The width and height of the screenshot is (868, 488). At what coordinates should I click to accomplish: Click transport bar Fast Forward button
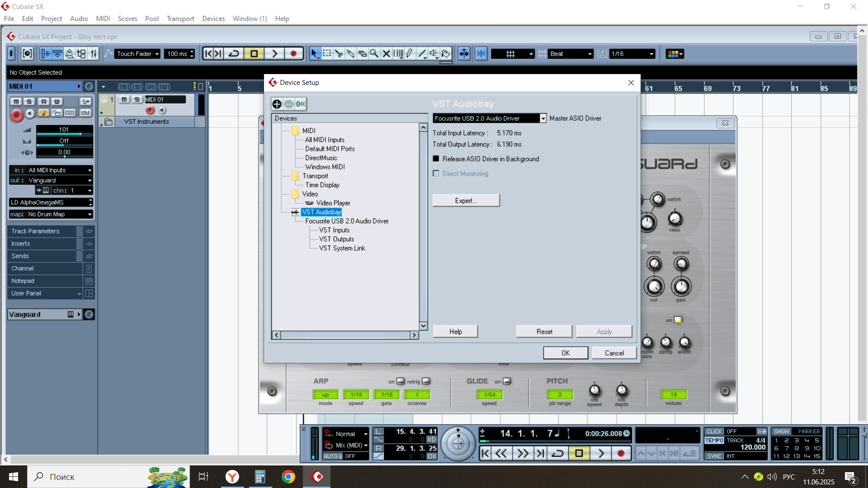point(523,453)
